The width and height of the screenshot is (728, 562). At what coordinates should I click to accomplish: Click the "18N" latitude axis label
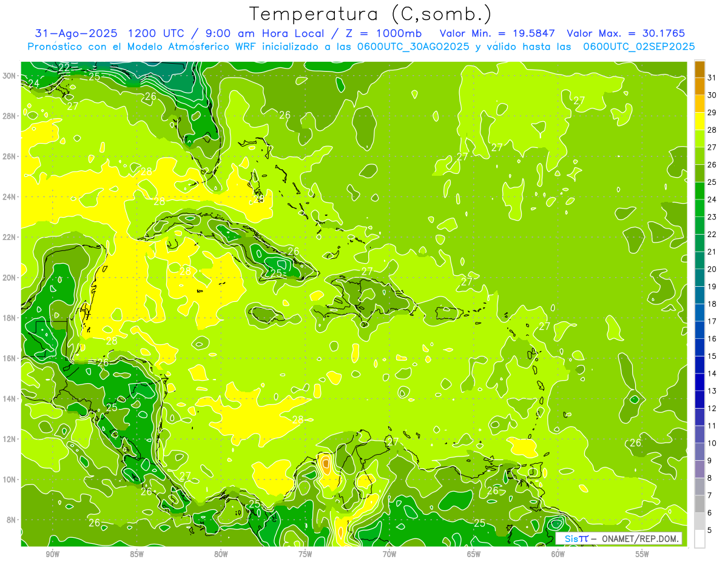point(10,318)
